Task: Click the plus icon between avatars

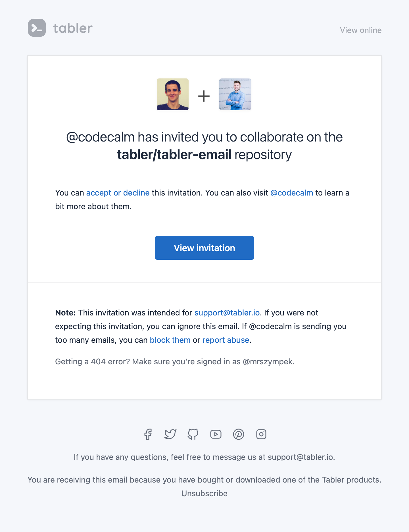Action: 204,96
